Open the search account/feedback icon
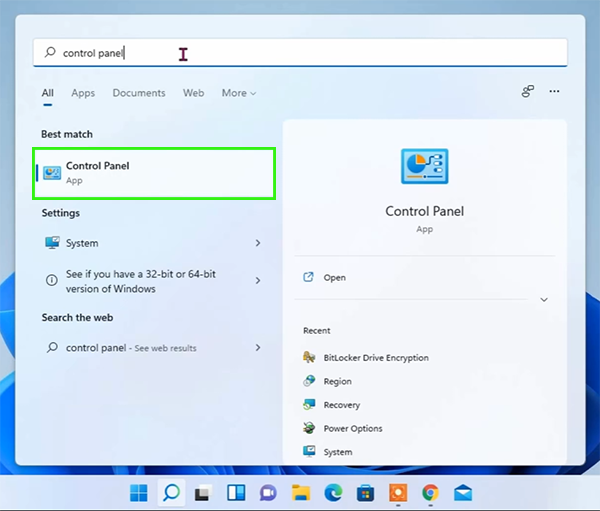600x511 pixels. pyautogui.click(x=528, y=91)
